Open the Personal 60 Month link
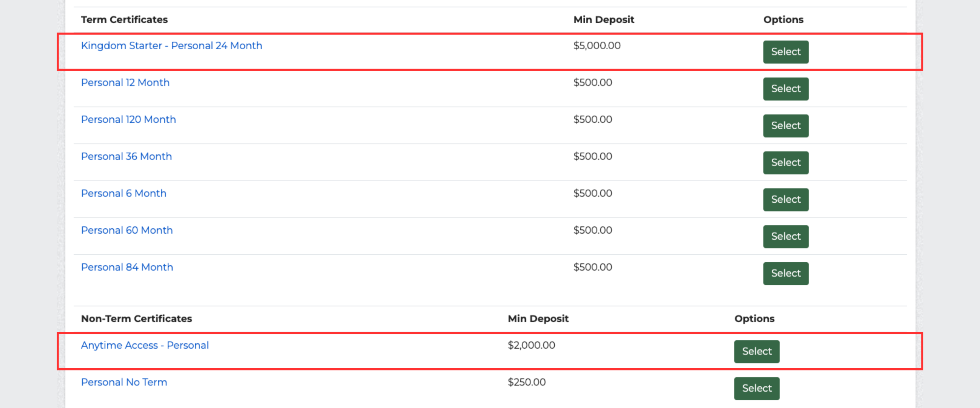 127,230
